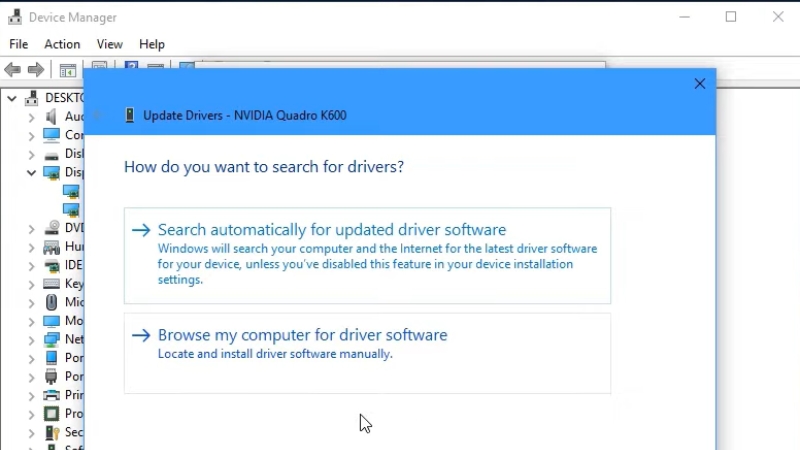The height and width of the screenshot is (450, 800).
Task: Expand the Processors category chevron
Action: click(x=31, y=414)
